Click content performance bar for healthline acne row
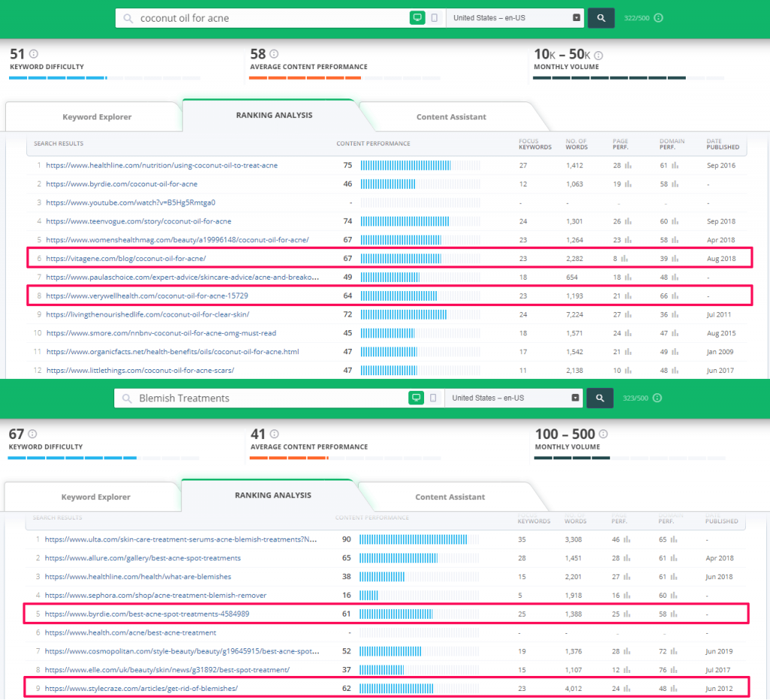 click(x=420, y=165)
